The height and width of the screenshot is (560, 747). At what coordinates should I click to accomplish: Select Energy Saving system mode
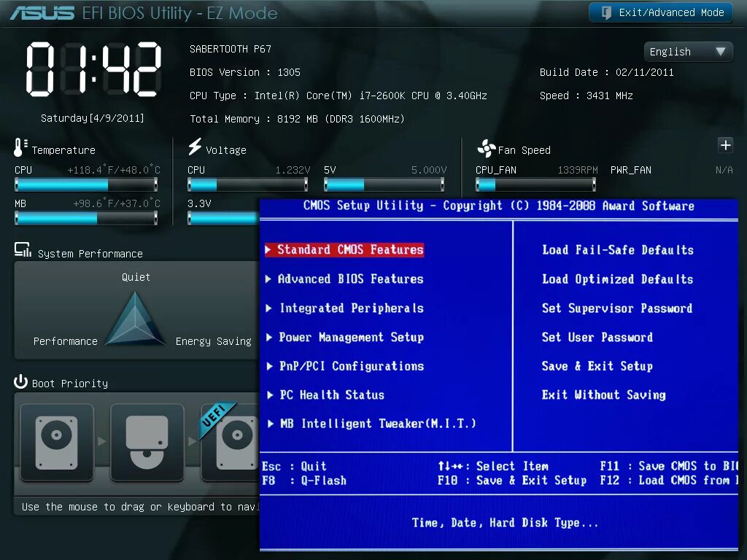[x=214, y=341]
